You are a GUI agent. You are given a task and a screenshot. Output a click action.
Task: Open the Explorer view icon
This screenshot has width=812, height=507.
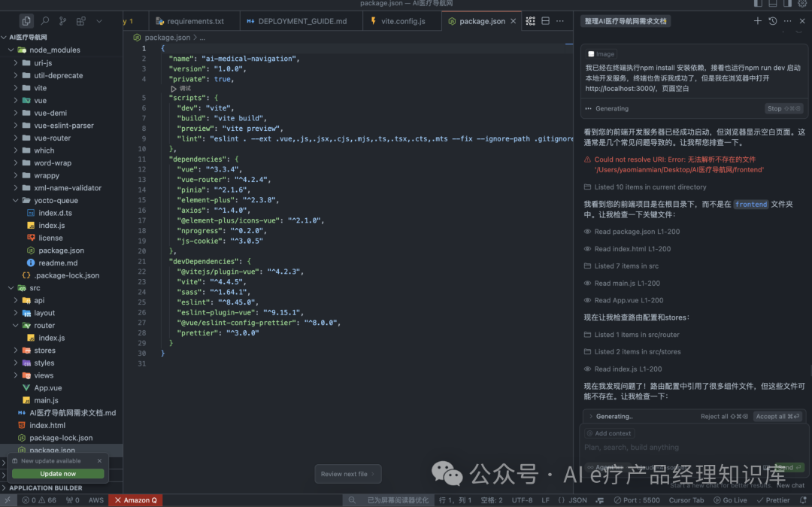[26, 21]
